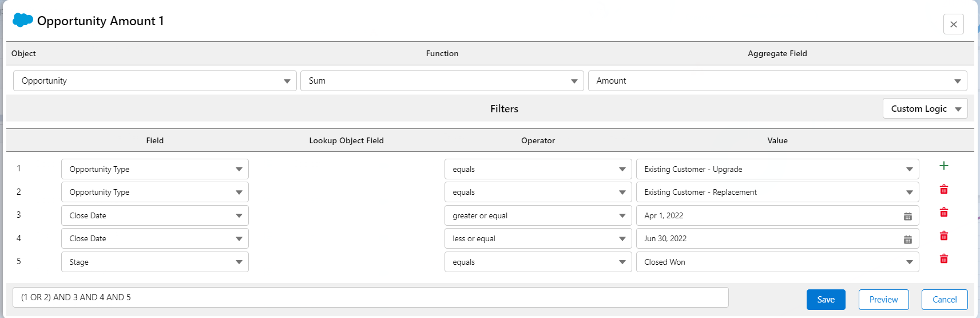Click the Salesforce cloud logo
980x318 pixels.
[23, 20]
